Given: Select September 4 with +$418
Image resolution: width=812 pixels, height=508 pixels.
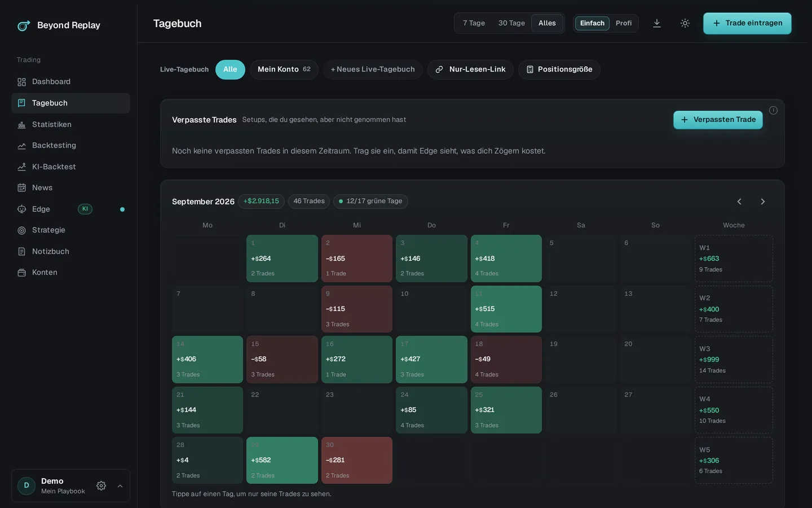Looking at the screenshot, I should pyautogui.click(x=506, y=259).
